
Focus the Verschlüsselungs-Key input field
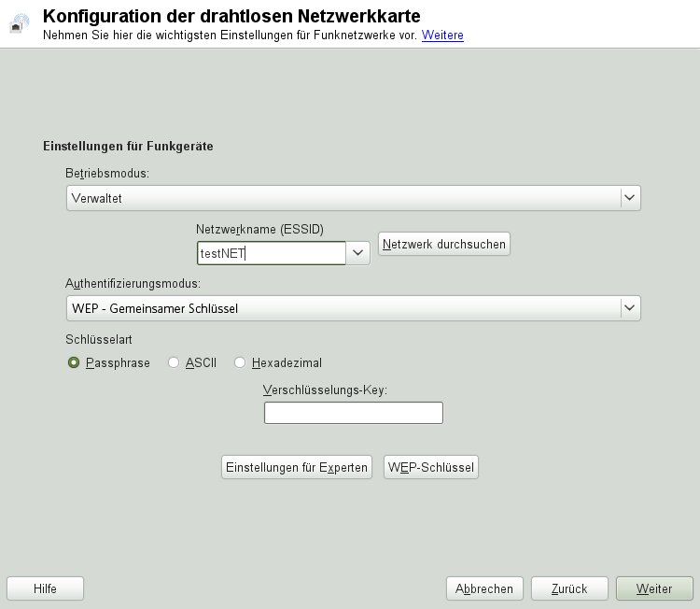point(354,413)
